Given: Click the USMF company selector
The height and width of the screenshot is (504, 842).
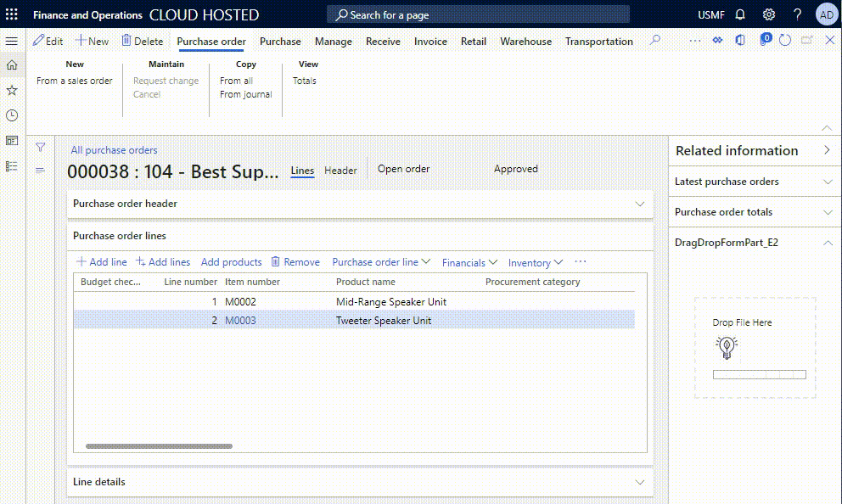Looking at the screenshot, I should click(711, 15).
